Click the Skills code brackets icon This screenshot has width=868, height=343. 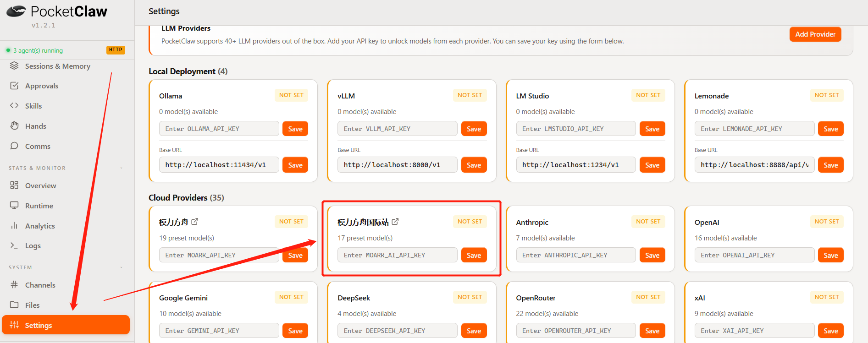(14, 105)
